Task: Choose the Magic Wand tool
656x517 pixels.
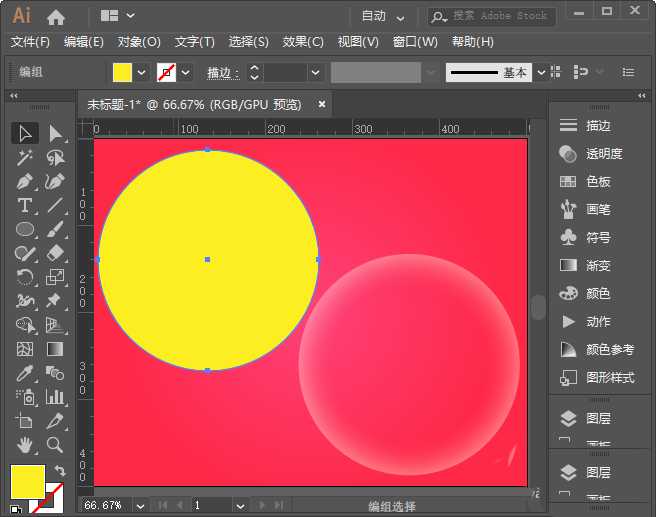Action: point(25,158)
